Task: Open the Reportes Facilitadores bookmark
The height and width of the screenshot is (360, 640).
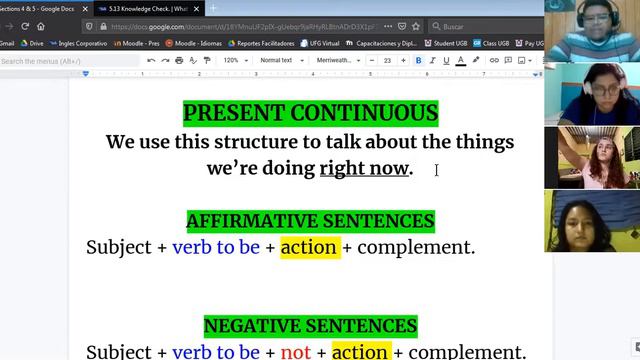Action: tap(261, 43)
